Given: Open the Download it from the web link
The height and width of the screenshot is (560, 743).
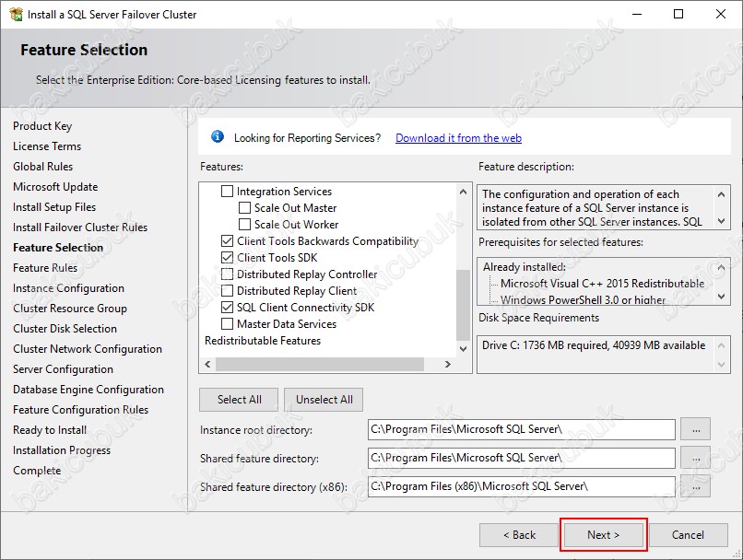Looking at the screenshot, I should (458, 138).
